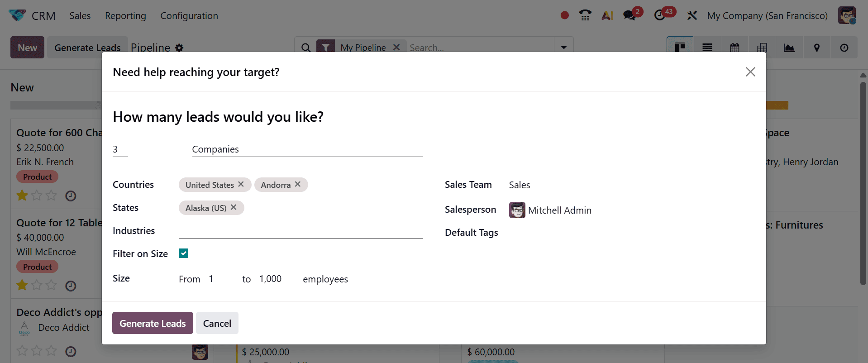Open the activity clock on Deco Addict card

pos(71,352)
